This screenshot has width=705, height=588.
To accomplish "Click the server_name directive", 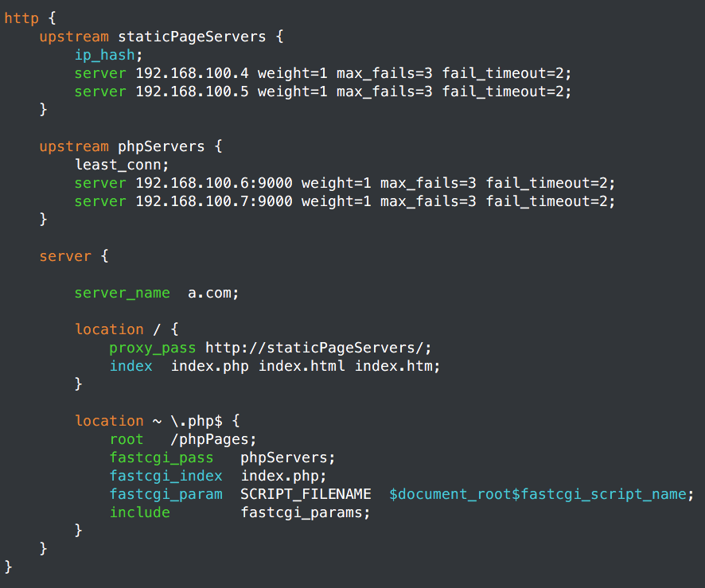I will tap(123, 293).
